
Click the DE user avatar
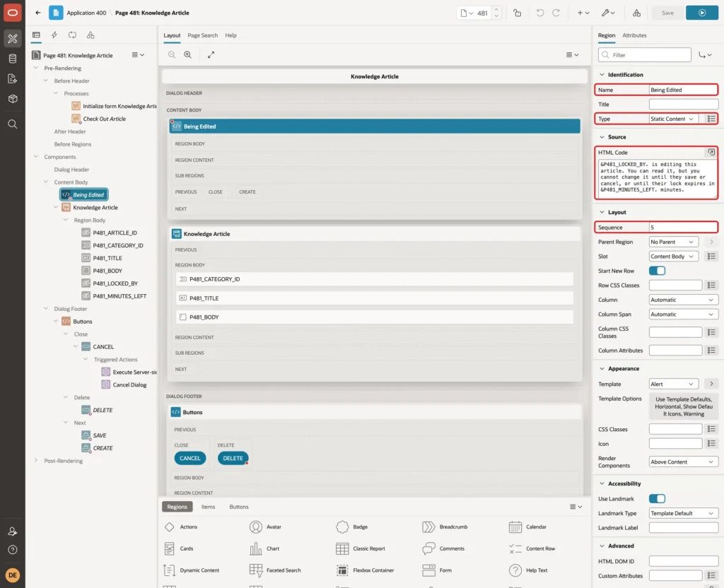13,575
